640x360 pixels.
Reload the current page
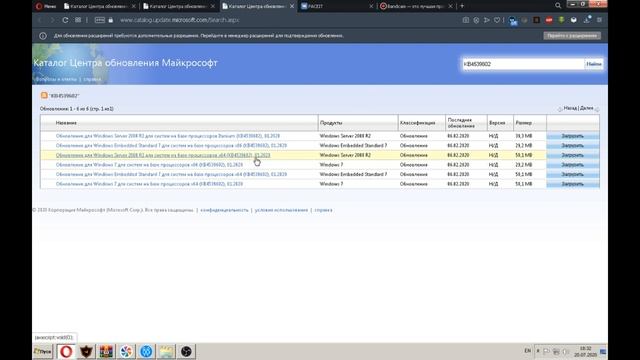pos(65,20)
